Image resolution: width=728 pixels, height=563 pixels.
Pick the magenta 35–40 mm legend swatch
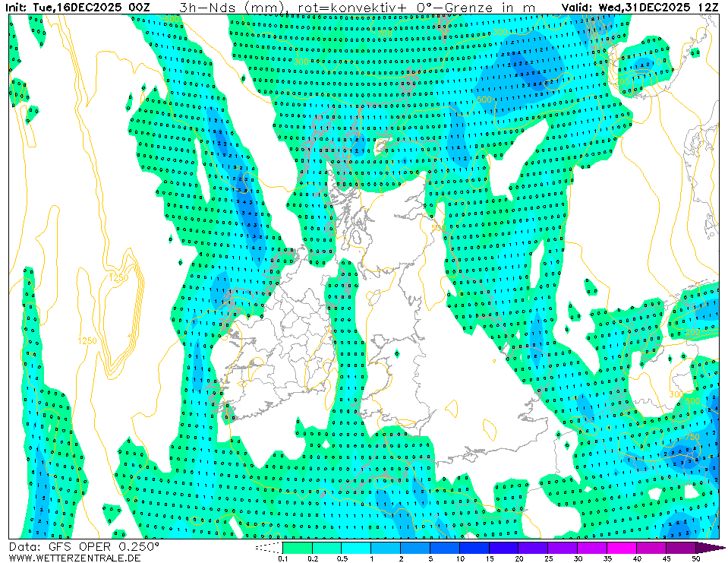622,547
